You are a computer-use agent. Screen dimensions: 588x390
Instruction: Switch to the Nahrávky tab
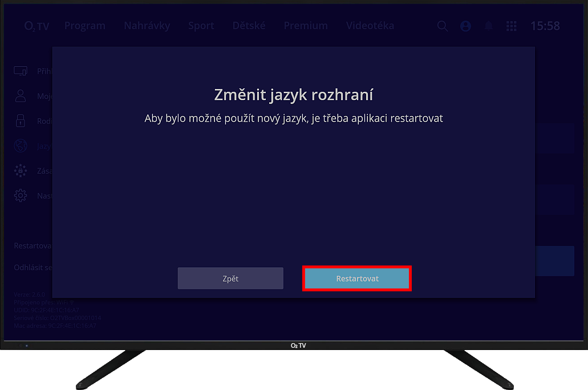tap(147, 26)
